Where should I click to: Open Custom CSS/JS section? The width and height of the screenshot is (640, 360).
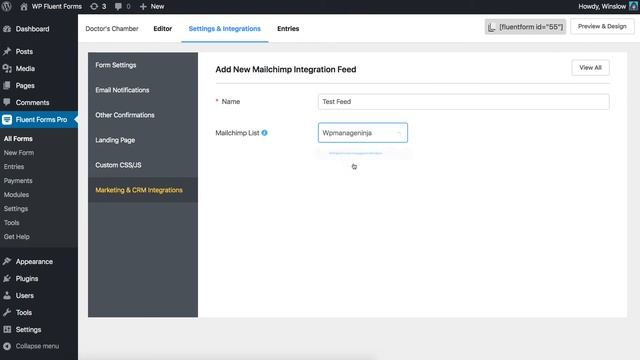pyautogui.click(x=118, y=165)
